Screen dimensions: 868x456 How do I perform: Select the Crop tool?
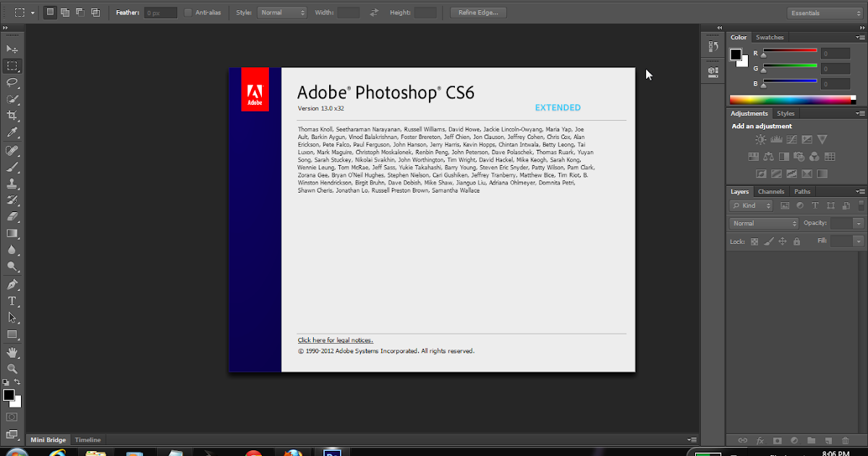pyautogui.click(x=12, y=116)
